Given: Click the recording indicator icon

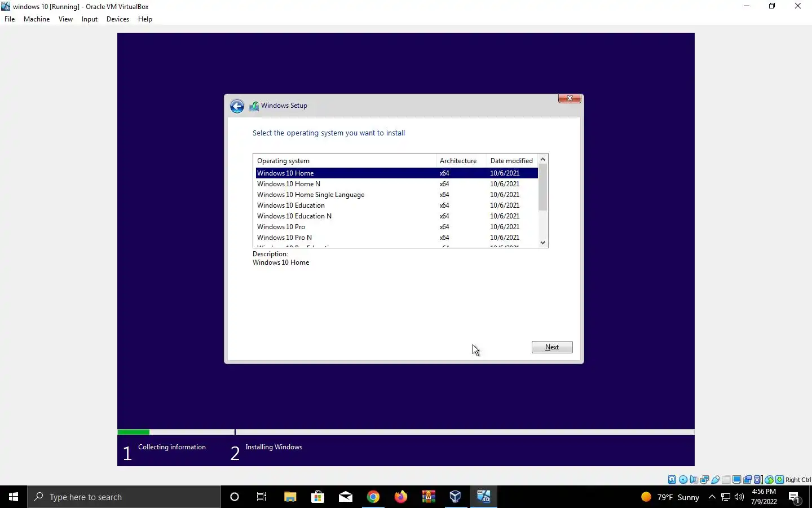Looking at the screenshot, I should tap(747, 480).
